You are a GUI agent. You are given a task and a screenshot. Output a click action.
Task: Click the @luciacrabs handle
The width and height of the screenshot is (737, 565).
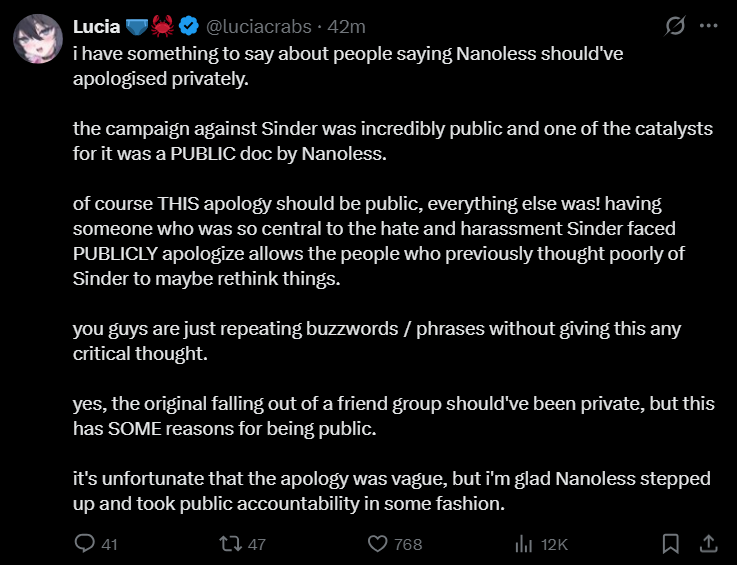click(259, 27)
